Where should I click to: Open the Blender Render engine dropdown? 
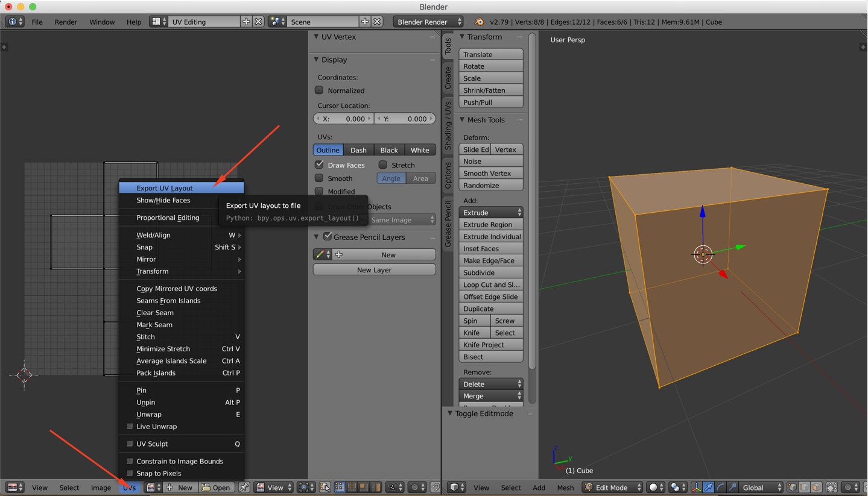[428, 22]
